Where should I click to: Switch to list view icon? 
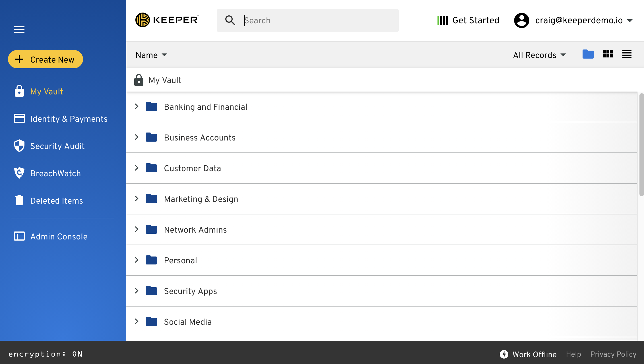click(x=627, y=54)
